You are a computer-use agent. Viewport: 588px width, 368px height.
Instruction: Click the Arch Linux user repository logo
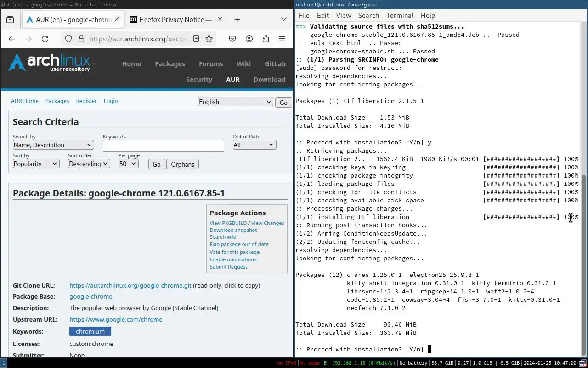51,63
